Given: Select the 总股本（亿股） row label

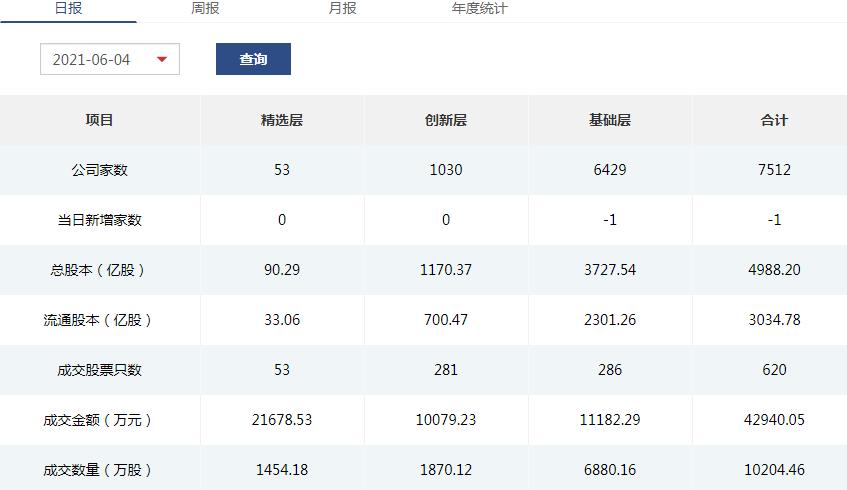Looking at the screenshot, I should coord(99,270).
